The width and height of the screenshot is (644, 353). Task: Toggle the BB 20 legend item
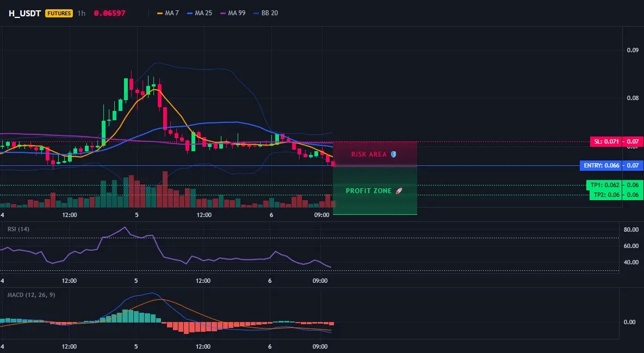pyautogui.click(x=266, y=13)
